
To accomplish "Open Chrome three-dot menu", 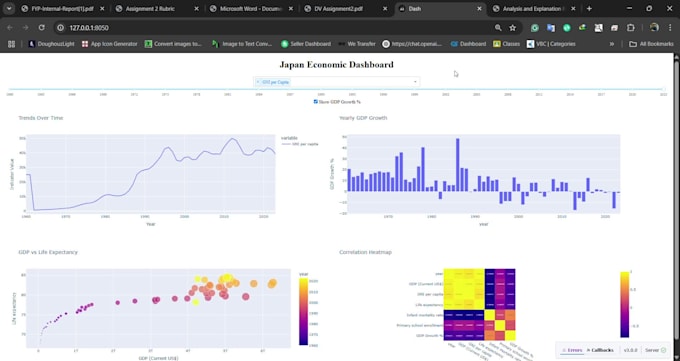I will tap(670, 28).
